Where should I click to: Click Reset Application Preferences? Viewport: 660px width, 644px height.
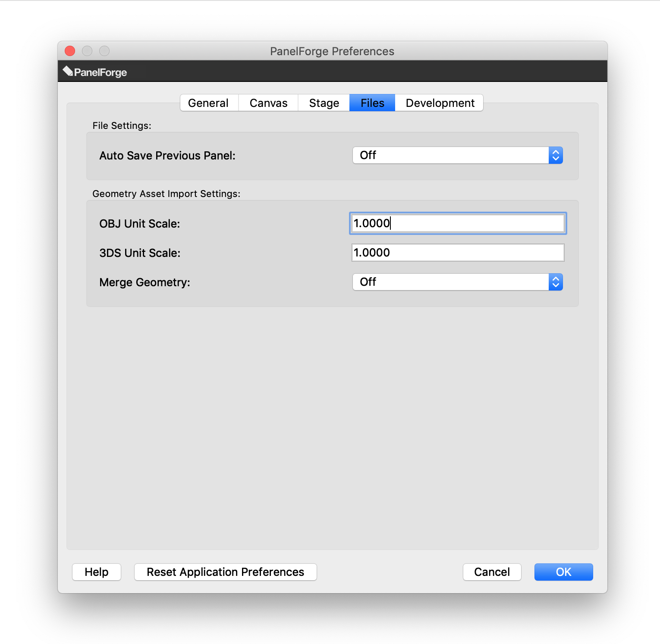click(225, 572)
